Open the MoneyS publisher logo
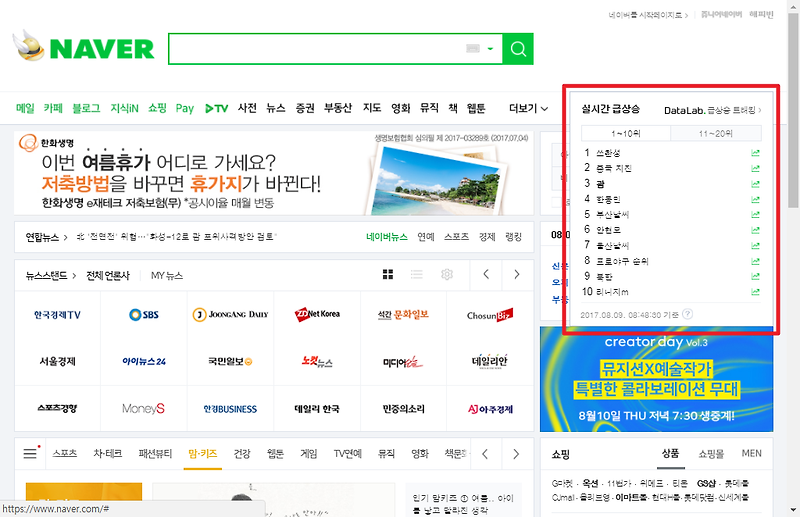The image size is (800, 517). (x=143, y=408)
